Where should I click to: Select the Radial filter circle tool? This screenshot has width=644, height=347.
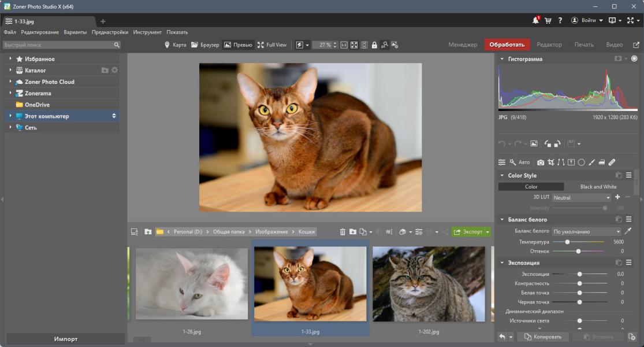pos(581,163)
